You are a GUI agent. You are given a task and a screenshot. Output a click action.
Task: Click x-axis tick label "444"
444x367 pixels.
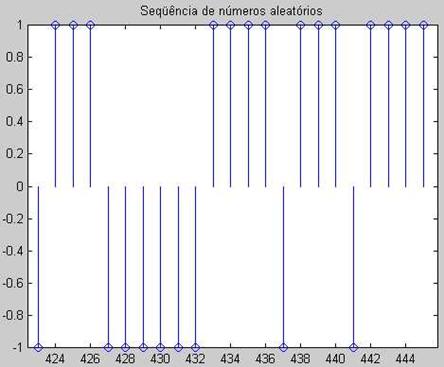coord(405,359)
